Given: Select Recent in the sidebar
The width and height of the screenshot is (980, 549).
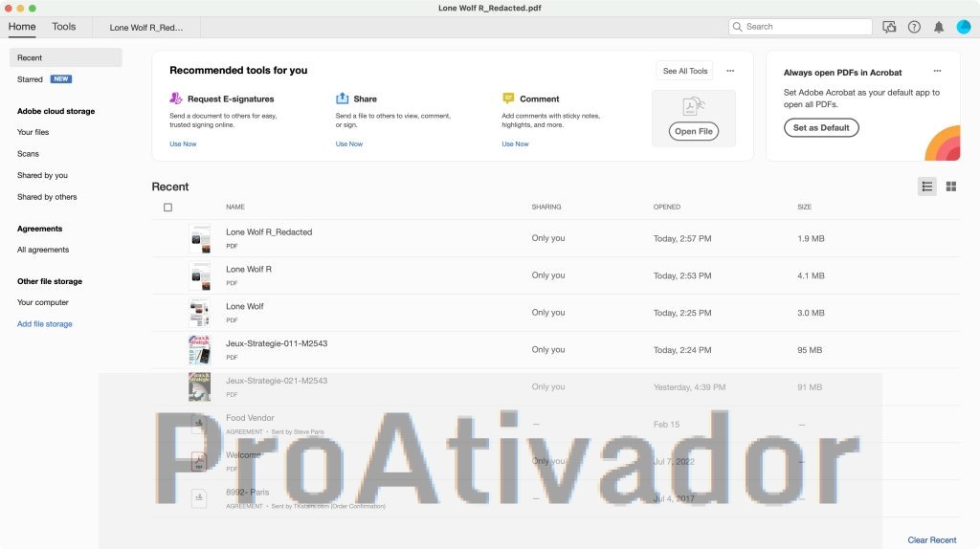Looking at the screenshot, I should coord(66,57).
